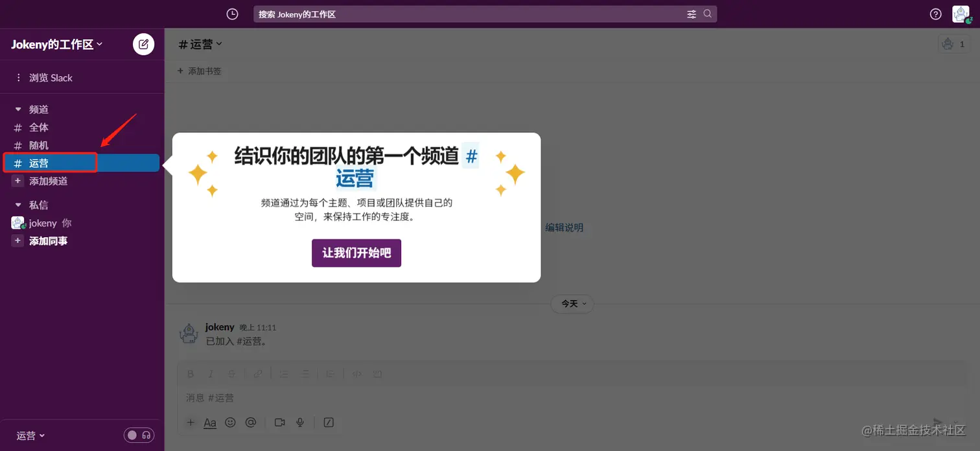Click the inline code formatting icon
This screenshot has width=980, height=451.
[356, 374]
